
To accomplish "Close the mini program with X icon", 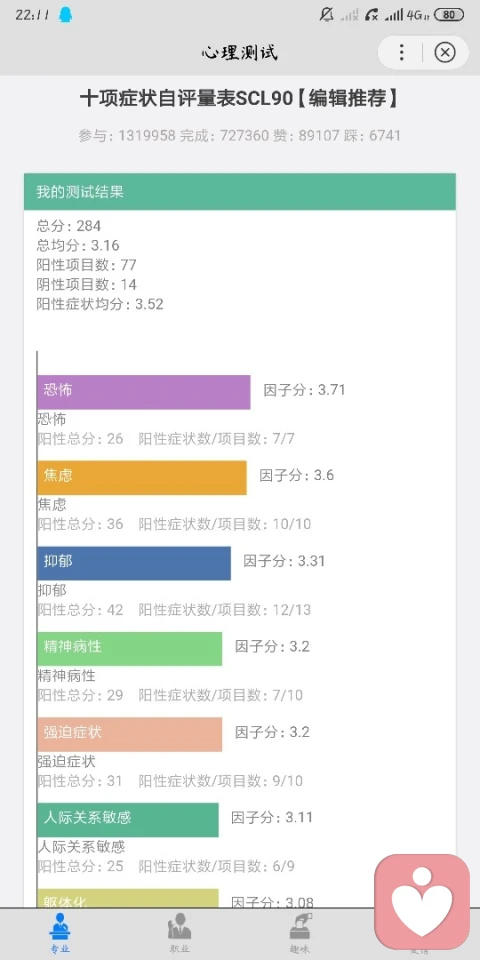I will 445,53.
